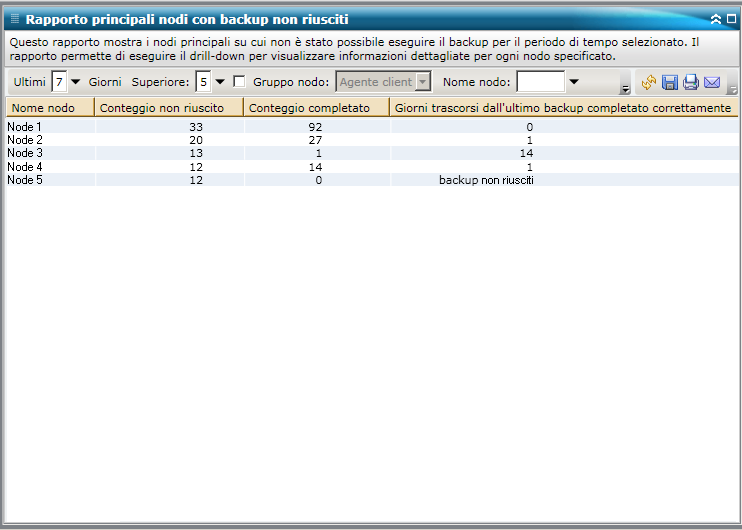Click completed count 92 for Node 1

(315, 127)
